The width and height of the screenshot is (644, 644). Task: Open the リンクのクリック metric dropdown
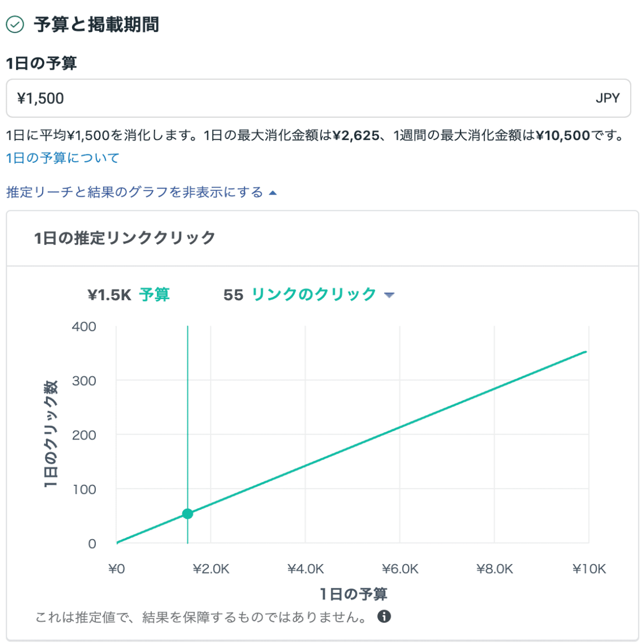314,294
